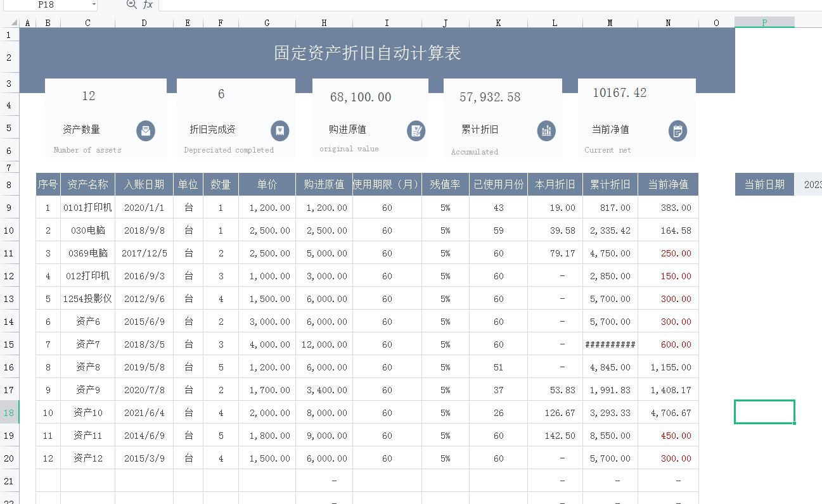Screen dimensions: 822x504
Task: Click summary value 68,100.00
Action: [x=361, y=97]
